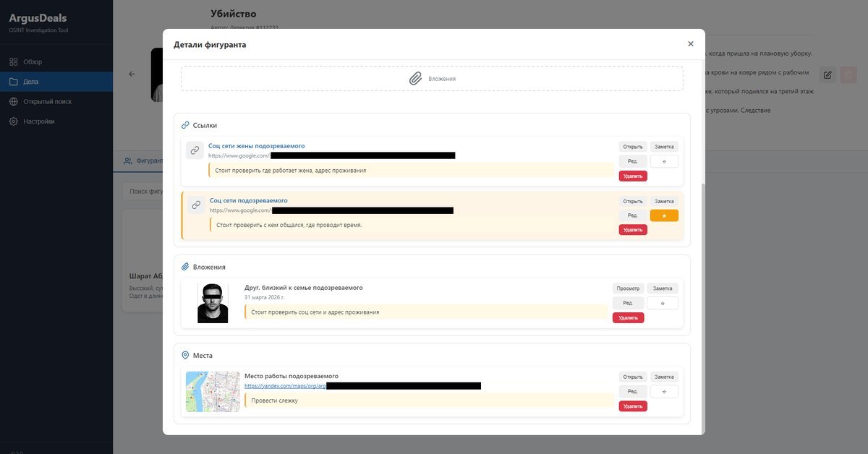Go to «Открытый поиск» in the sidebar
868x454 pixels.
(x=47, y=101)
